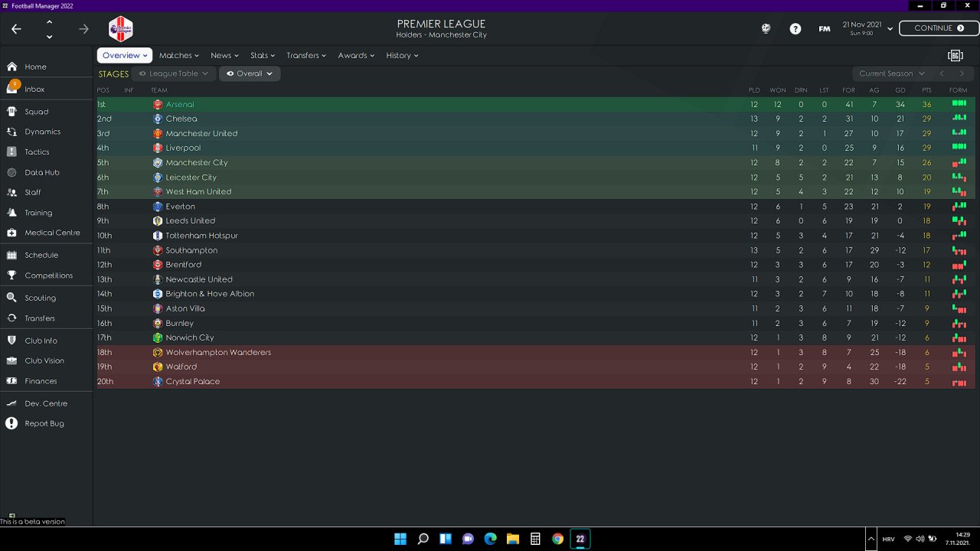Go to the Squad screen
The height and width of the screenshot is (551, 980).
click(36, 112)
